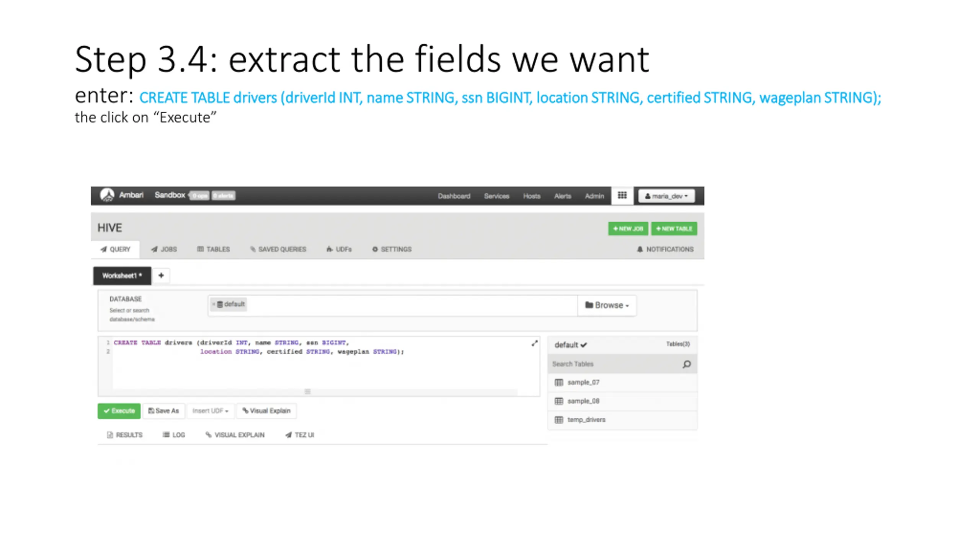Open the Settings tab
980x551 pixels.
point(392,249)
